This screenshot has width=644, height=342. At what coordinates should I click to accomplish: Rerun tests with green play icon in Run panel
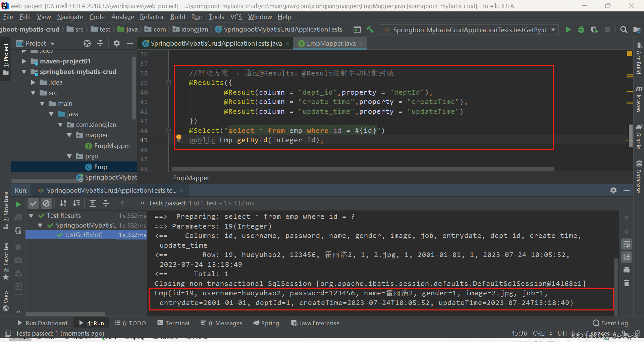point(18,204)
